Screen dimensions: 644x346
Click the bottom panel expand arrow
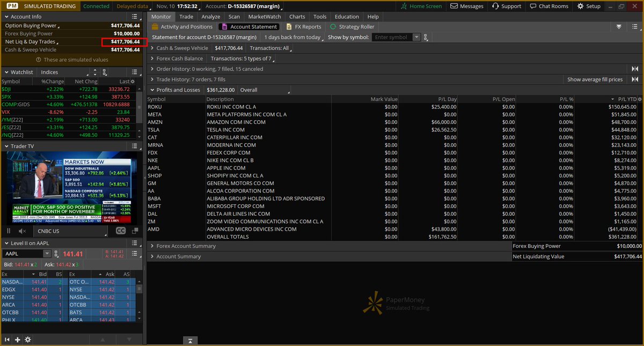point(190,341)
